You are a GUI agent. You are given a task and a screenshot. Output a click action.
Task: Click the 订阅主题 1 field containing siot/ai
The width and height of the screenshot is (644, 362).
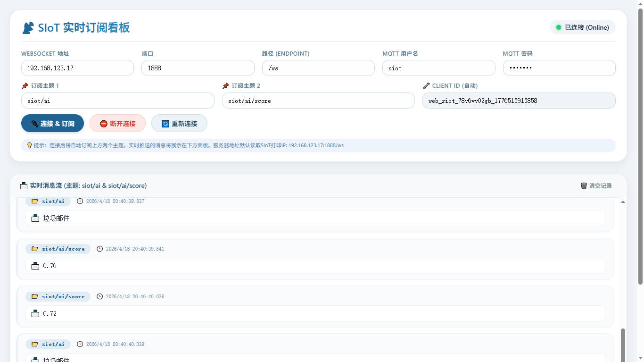[x=118, y=101]
